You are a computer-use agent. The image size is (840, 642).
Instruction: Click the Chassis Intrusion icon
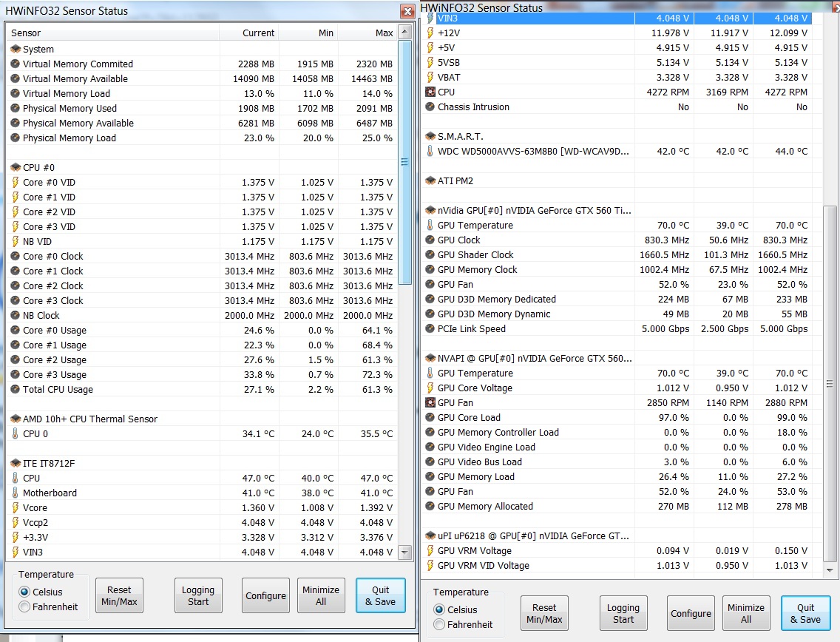click(x=430, y=107)
